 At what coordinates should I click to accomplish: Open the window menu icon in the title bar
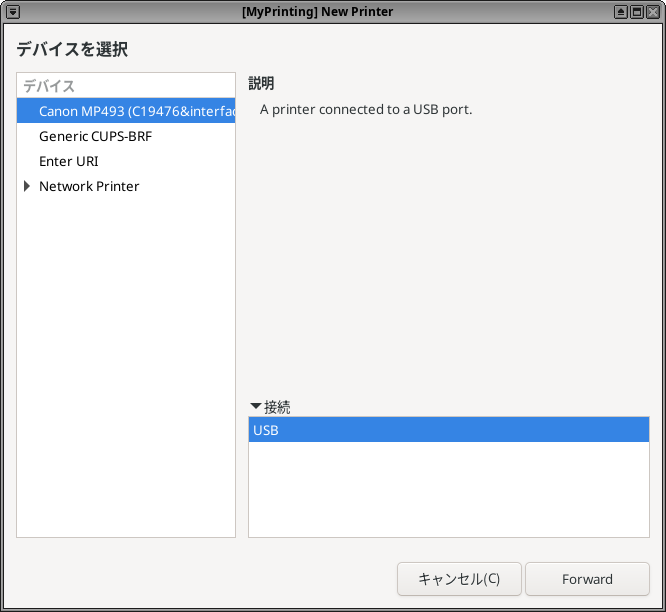13,12
